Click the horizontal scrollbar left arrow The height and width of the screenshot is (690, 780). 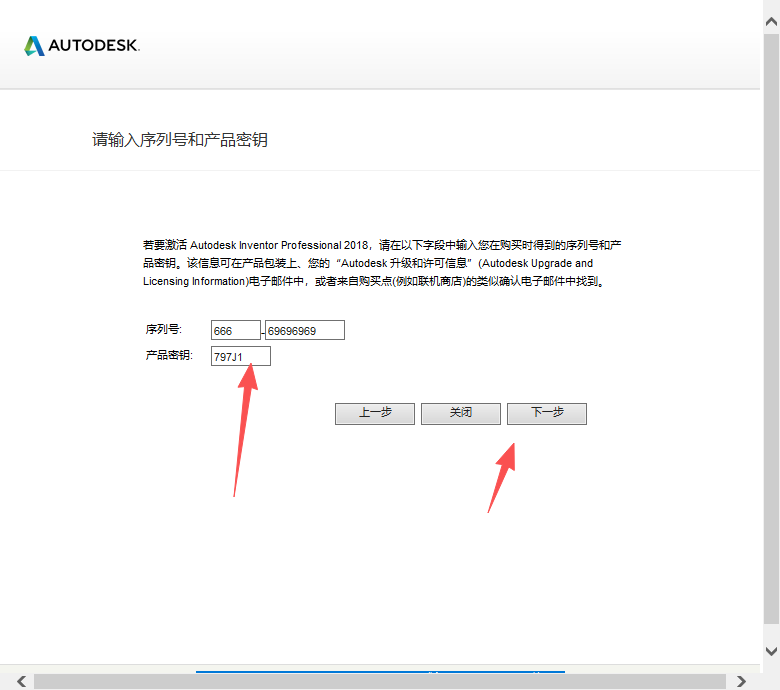point(21,681)
